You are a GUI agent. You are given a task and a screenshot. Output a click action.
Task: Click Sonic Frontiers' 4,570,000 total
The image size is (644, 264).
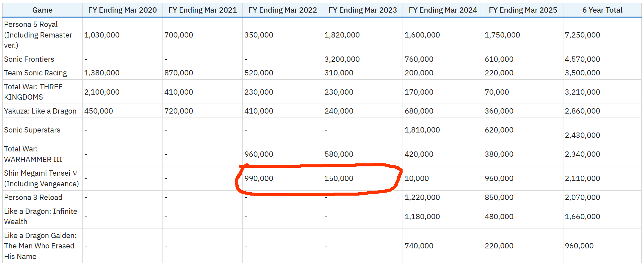tap(582, 59)
